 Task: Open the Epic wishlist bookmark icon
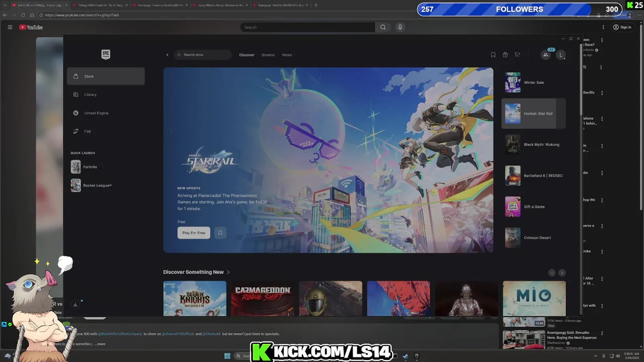[493, 55]
